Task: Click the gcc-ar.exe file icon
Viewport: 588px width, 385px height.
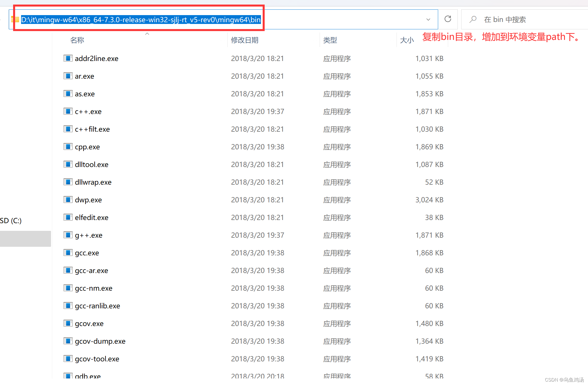Action: coord(68,270)
